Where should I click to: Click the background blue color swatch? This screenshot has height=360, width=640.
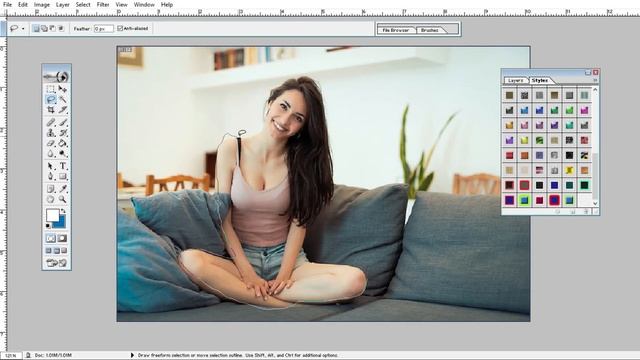click(61, 223)
